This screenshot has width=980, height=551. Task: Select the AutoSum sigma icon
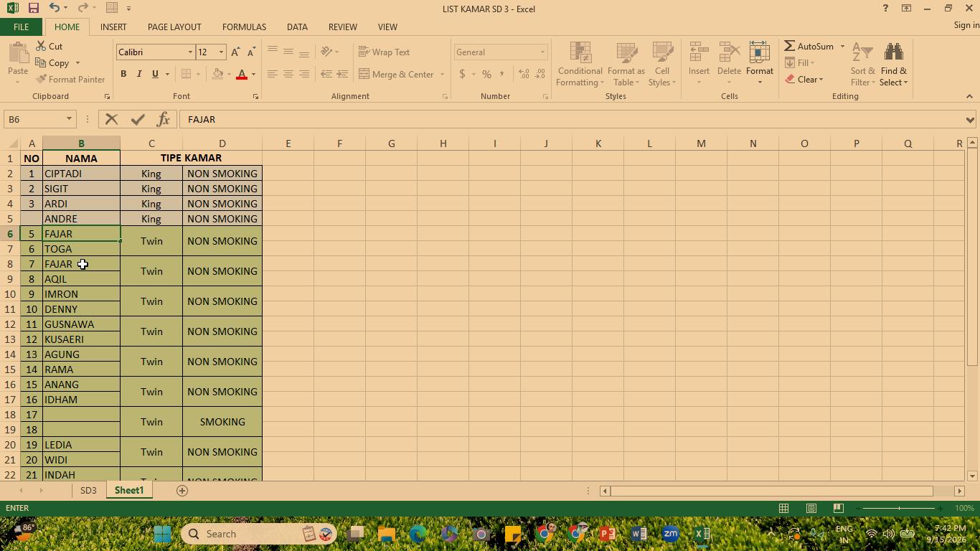pos(789,46)
